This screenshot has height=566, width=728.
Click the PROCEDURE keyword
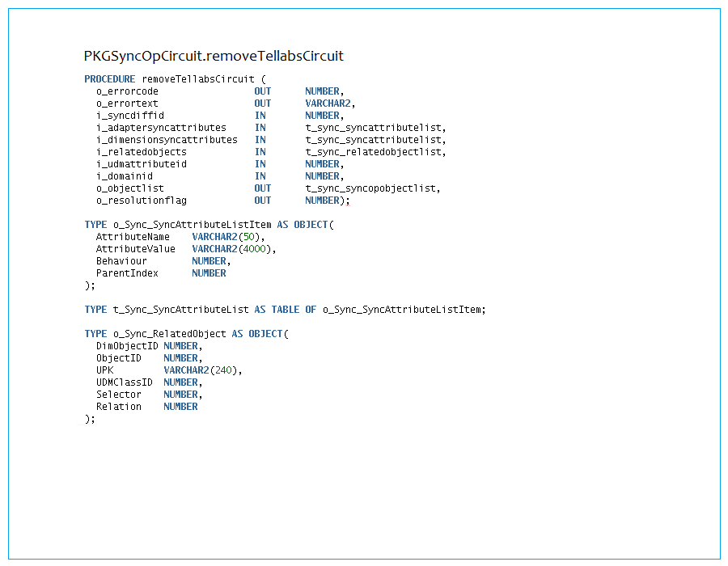109,79
